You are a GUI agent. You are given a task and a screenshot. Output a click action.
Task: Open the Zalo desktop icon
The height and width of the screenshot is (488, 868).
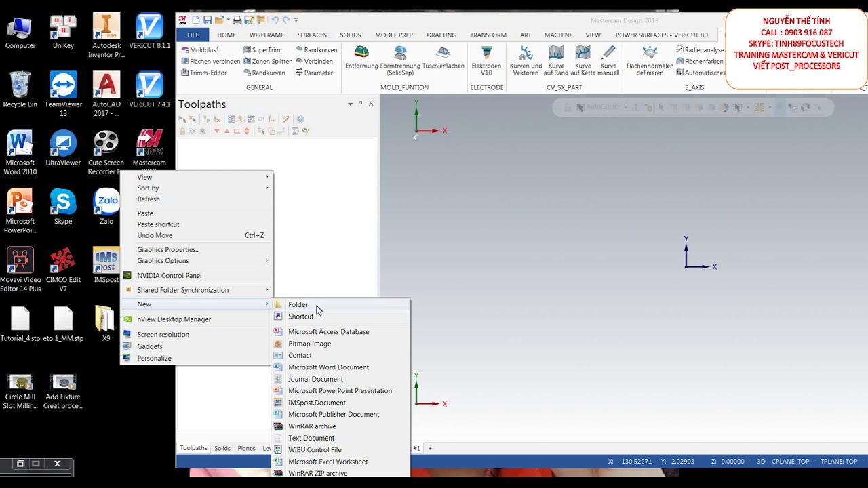point(106,207)
